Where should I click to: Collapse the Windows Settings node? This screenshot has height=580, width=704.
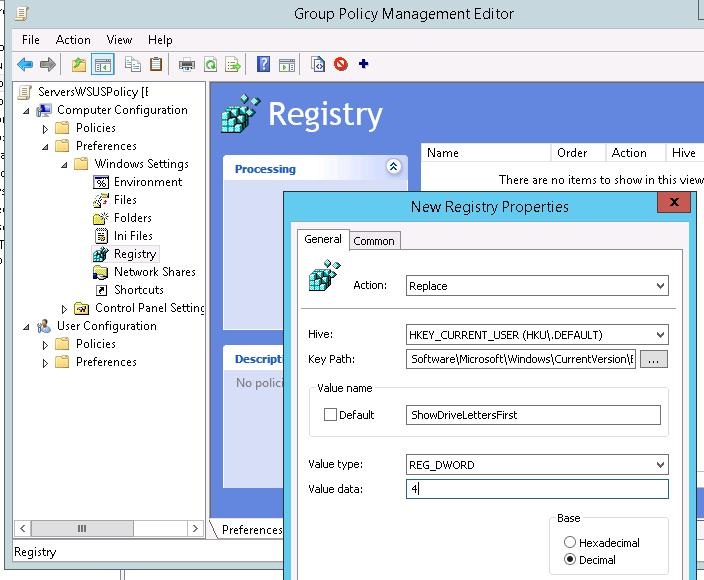[x=64, y=165]
